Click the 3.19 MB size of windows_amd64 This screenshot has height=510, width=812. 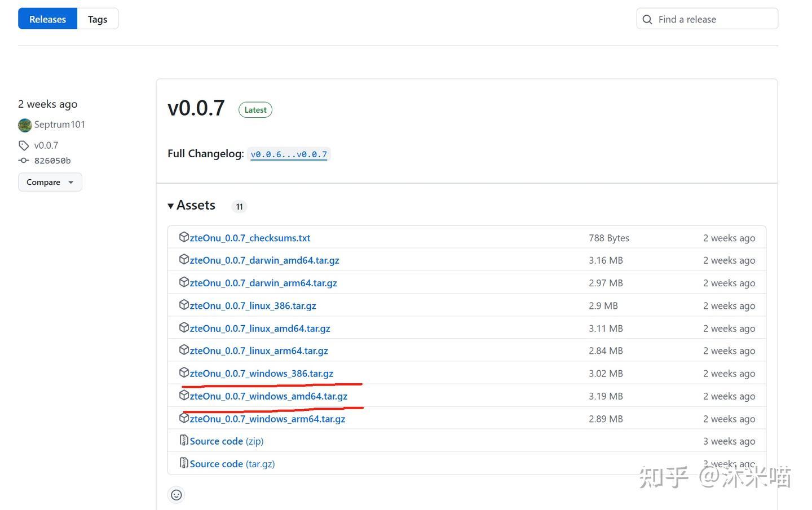606,396
